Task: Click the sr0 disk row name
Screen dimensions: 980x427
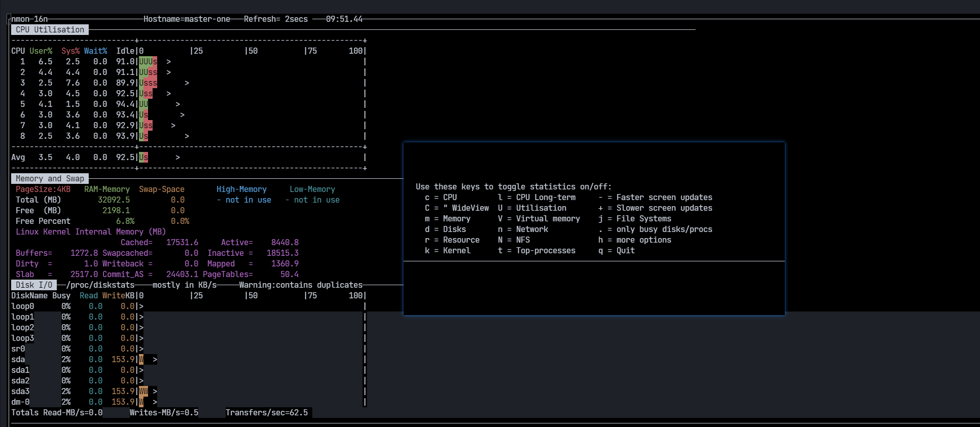Action: tap(18, 348)
